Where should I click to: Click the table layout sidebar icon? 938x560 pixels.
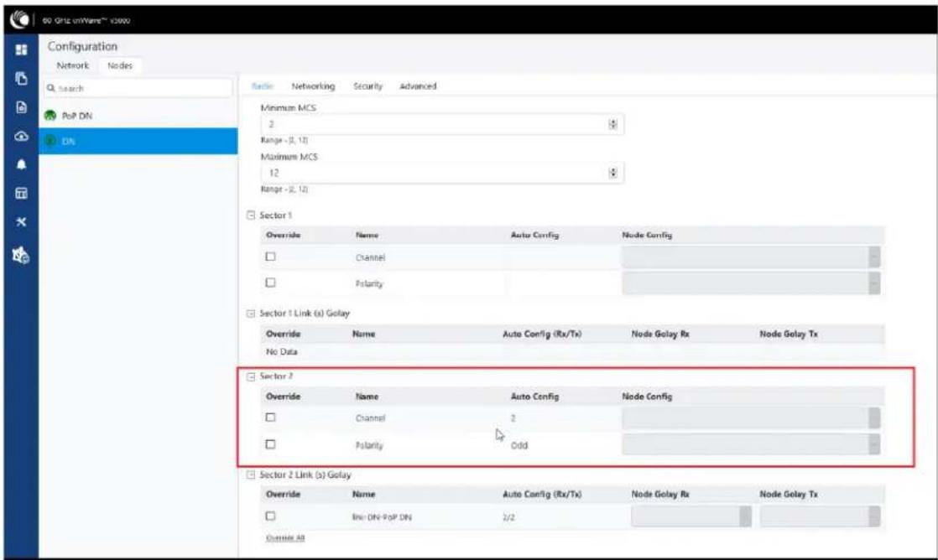click(x=21, y=193)
